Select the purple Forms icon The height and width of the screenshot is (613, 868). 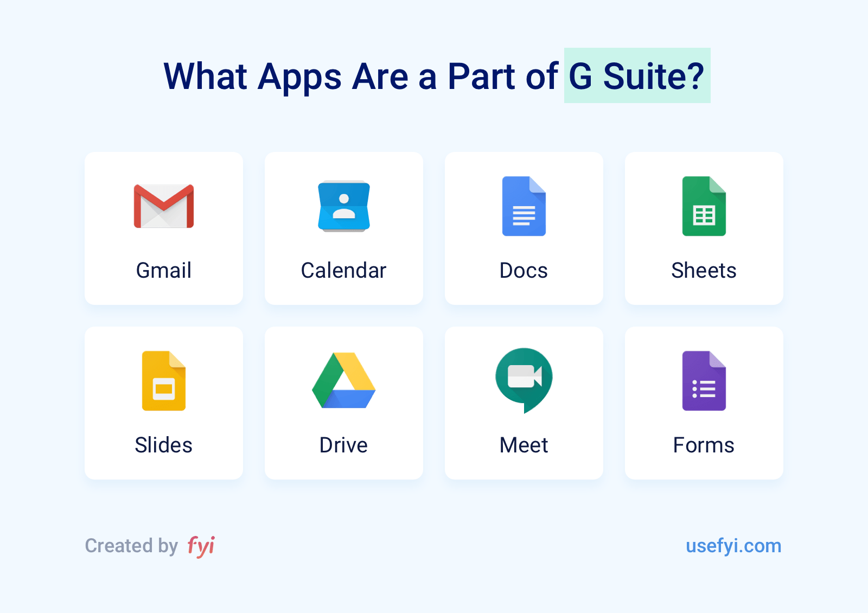coord(704,381)
